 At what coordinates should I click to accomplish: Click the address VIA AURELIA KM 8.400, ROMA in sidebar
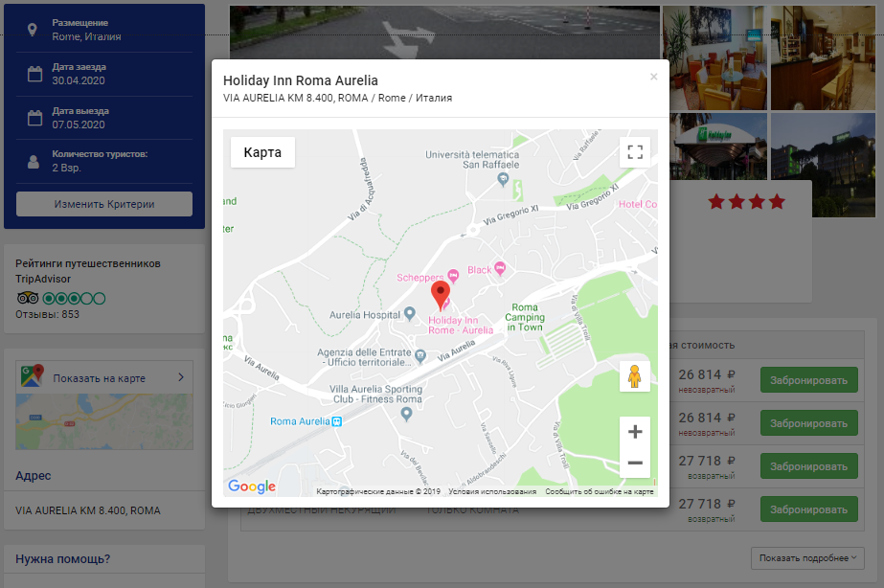[x=88, y=510]
